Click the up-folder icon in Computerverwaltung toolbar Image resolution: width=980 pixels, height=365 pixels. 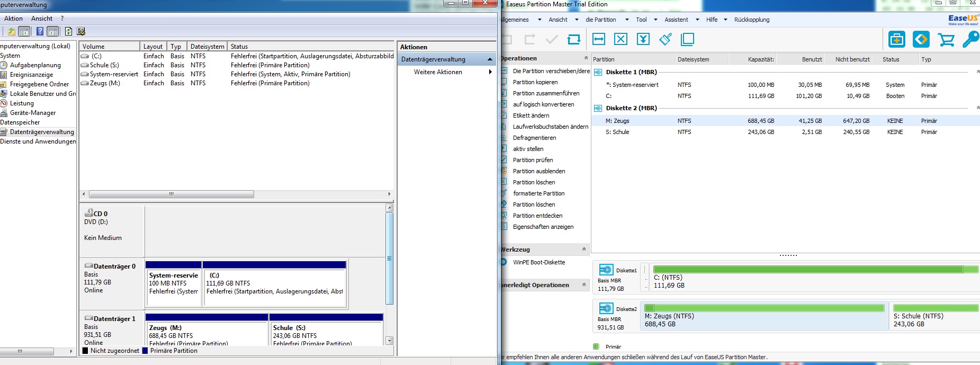[x=11, y=32]
